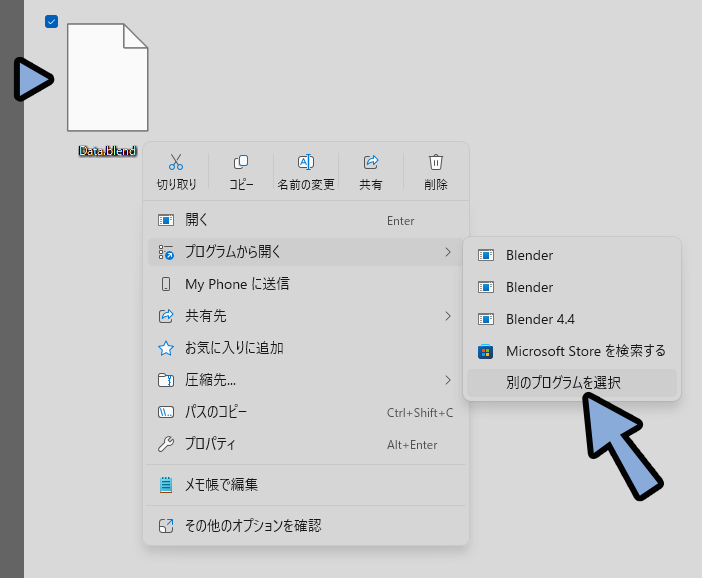Click the Rename (名前の変更) icon
The image size is (702, 578).
pos(306,163)
